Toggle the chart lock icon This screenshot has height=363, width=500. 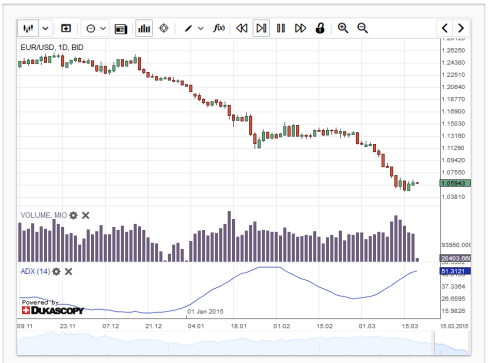click(320, 28)
